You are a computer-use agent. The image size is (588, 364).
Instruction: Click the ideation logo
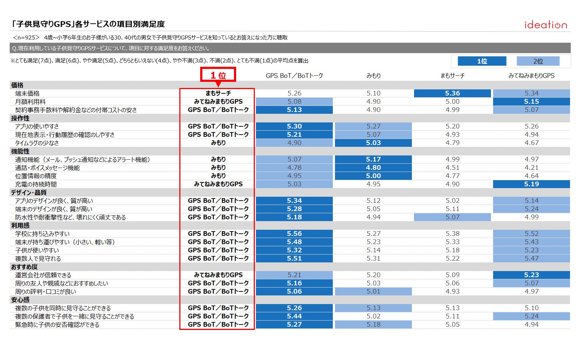tap(546, 24)
